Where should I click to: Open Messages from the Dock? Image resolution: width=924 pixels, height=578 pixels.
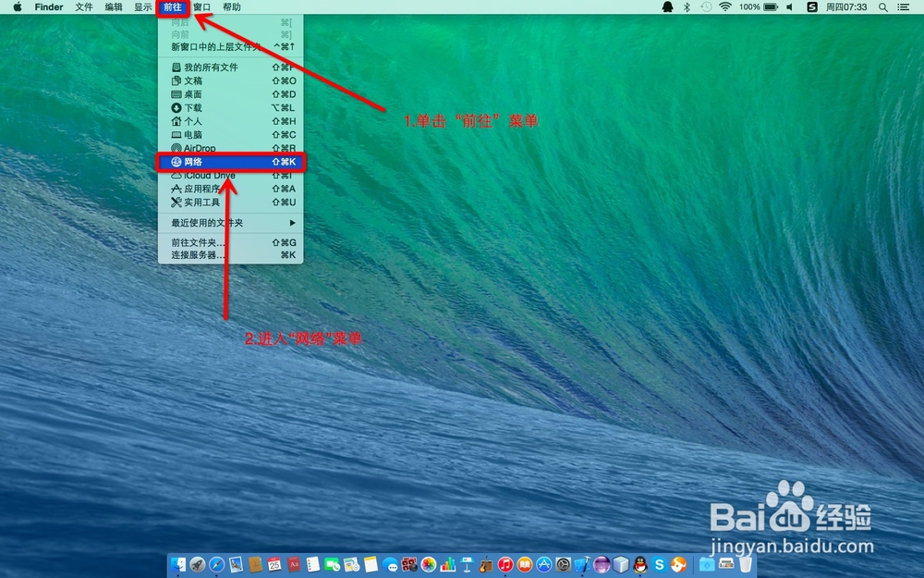click(390, 564)
